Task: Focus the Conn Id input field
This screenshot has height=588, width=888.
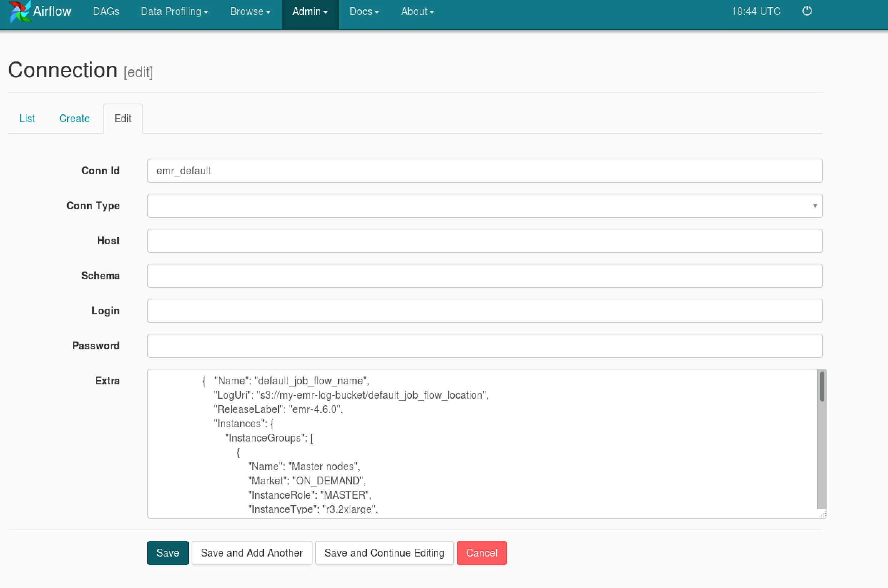Action: 485,171
